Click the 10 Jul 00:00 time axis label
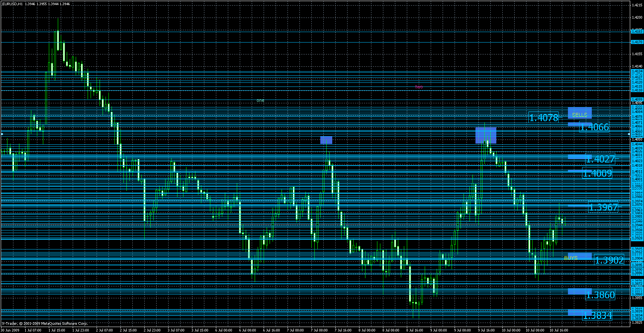 point(511,330)
